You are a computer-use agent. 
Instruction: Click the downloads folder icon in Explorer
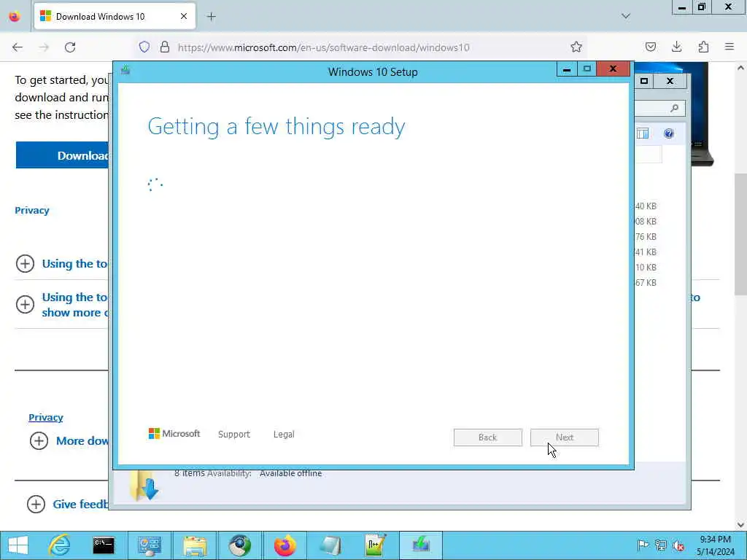pyautogui.click(x=144, y=485)
